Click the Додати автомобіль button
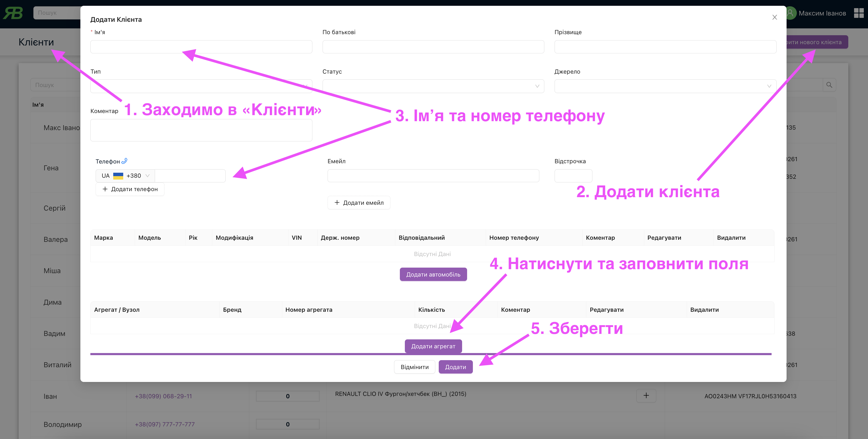Screen dimensions: 868x439 tap(433, 274)
